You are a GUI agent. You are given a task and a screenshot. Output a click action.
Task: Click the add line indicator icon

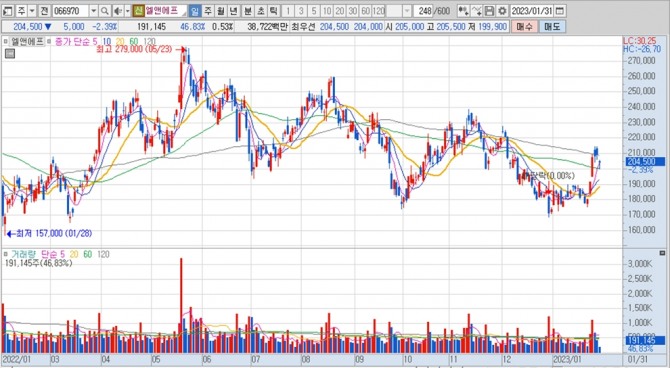(x=477, y=11)
